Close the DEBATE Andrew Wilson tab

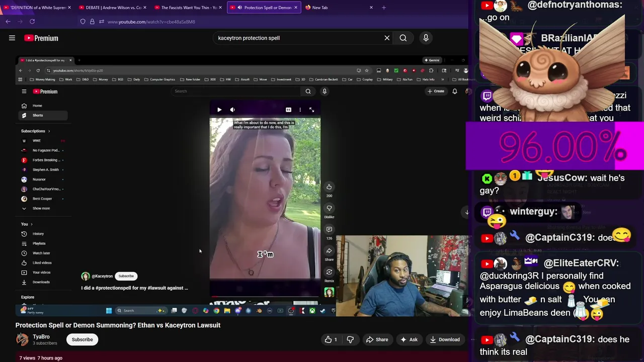pyautogui.click(x=145, y=8)
